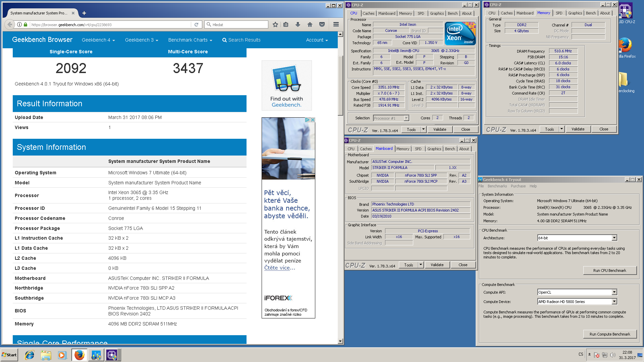Screen dimensions: 644x362
Task: Open Purchase menu in Geekbench Tryout
Action: coord(518,186)
